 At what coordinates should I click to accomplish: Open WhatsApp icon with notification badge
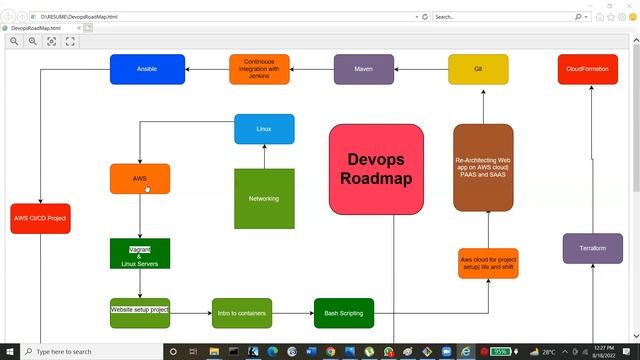coord(389,351)
